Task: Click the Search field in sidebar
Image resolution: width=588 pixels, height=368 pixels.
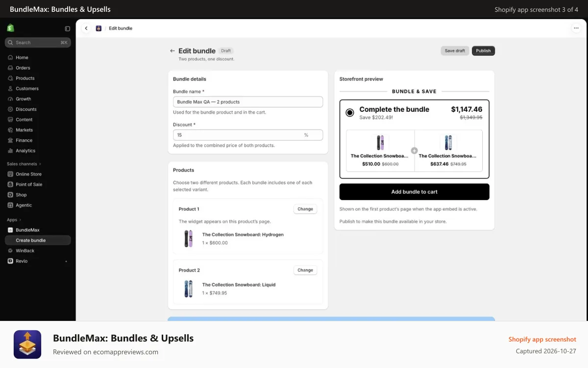Action: [x=38, y=43]
